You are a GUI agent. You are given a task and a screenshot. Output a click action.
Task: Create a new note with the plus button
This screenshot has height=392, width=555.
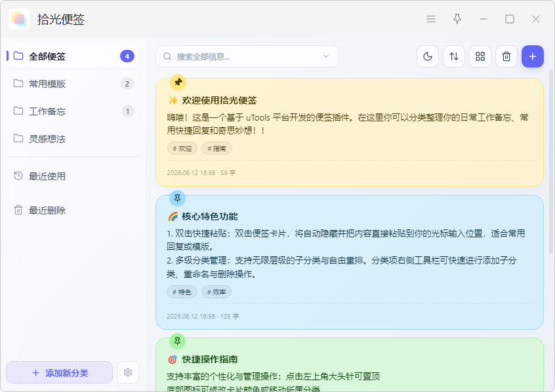532,56
